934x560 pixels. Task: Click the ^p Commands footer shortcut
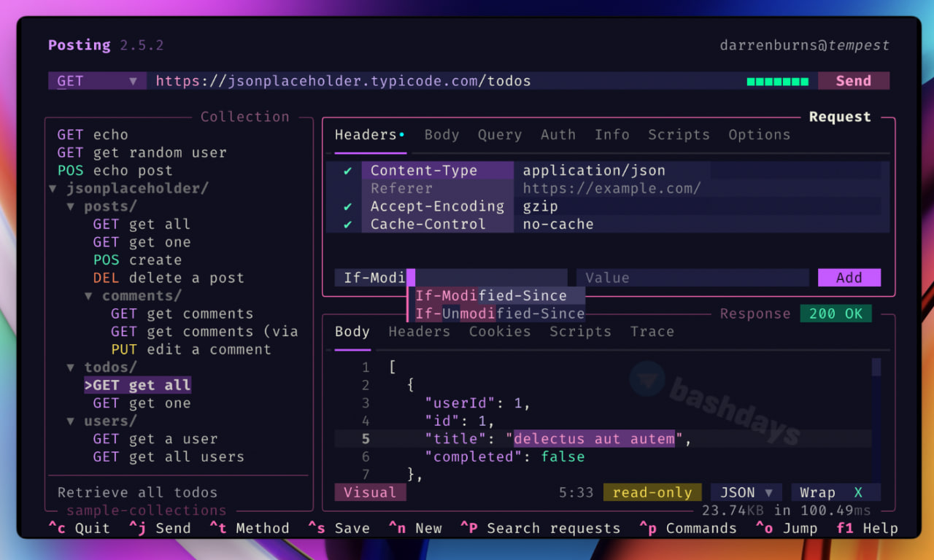coord(687,529)
